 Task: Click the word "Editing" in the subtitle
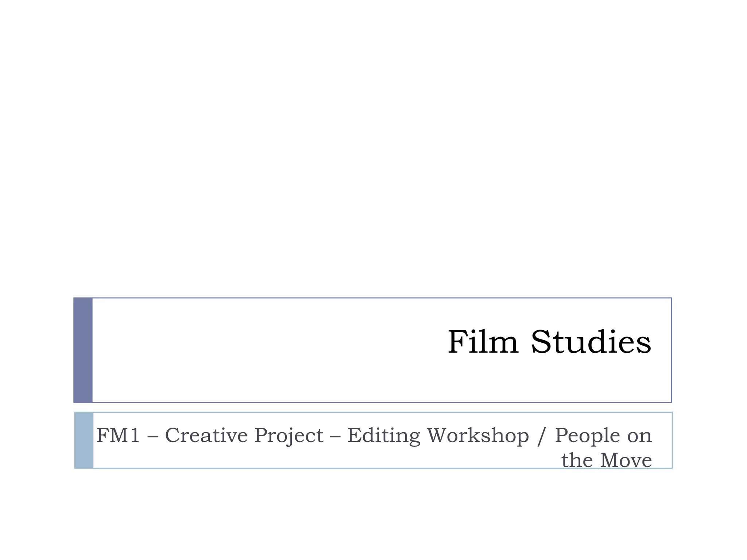point(383,436)
